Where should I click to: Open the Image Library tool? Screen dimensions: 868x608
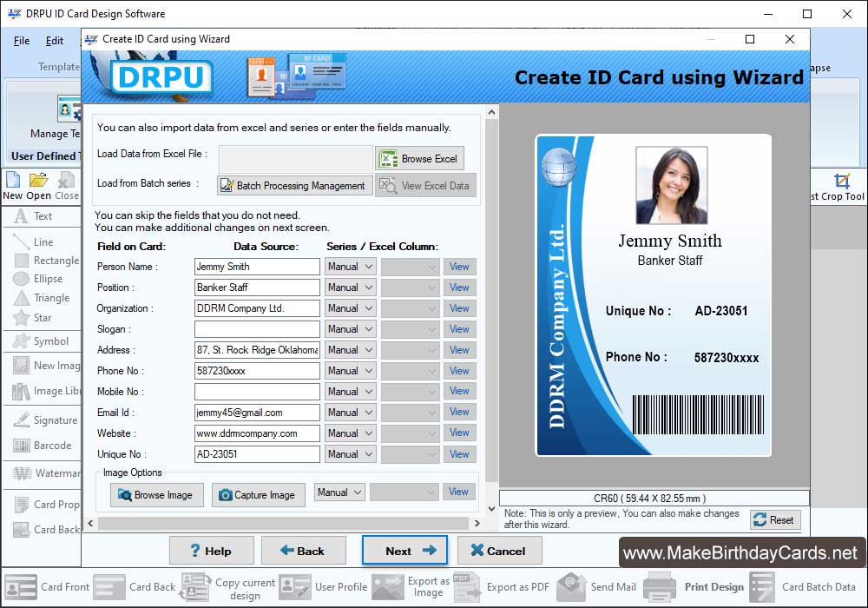47,391
